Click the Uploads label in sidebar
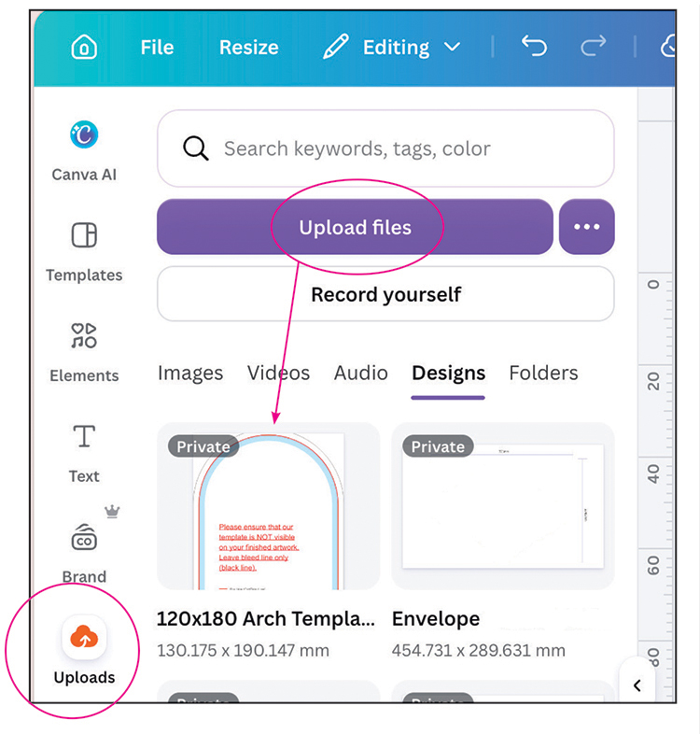 tap(84, 677)
